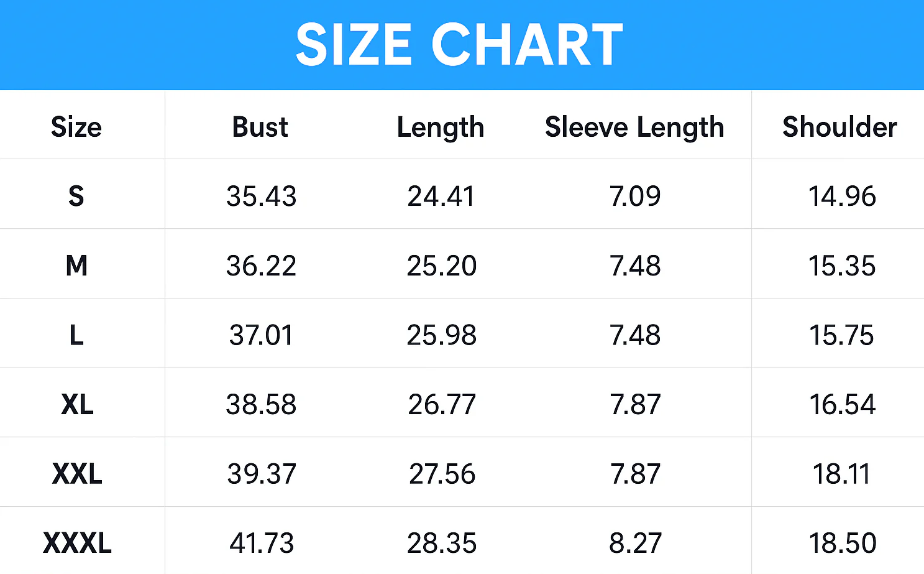
Task: Click the Sleeve Length column header
Action: (634, 128)
